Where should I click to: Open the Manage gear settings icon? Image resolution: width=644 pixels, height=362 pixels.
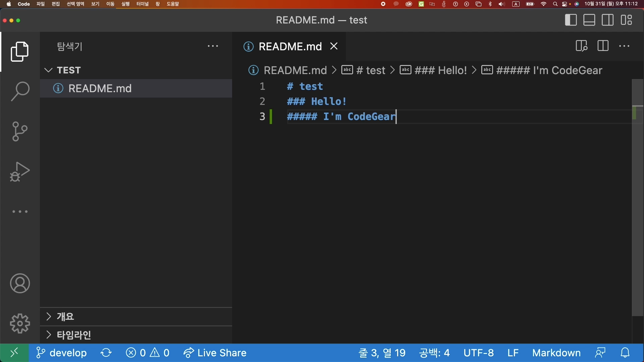20,323
